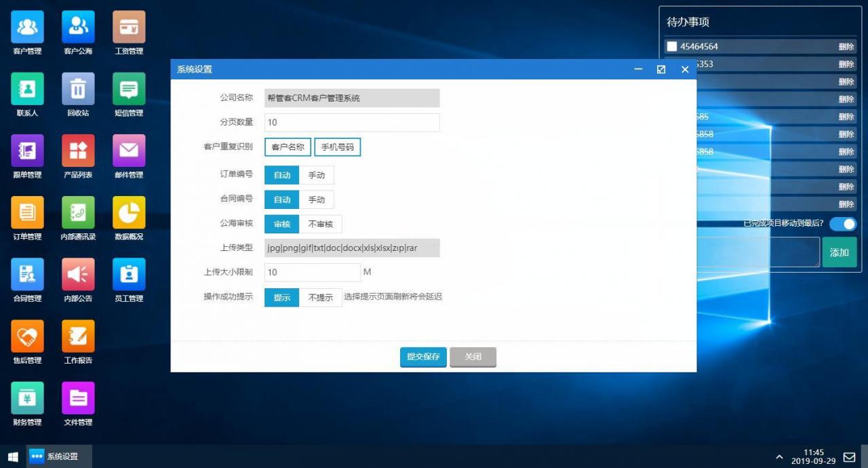Open 财务管理 finance app
The height and width of the screenshot is (468, 868).
[26, 397]
